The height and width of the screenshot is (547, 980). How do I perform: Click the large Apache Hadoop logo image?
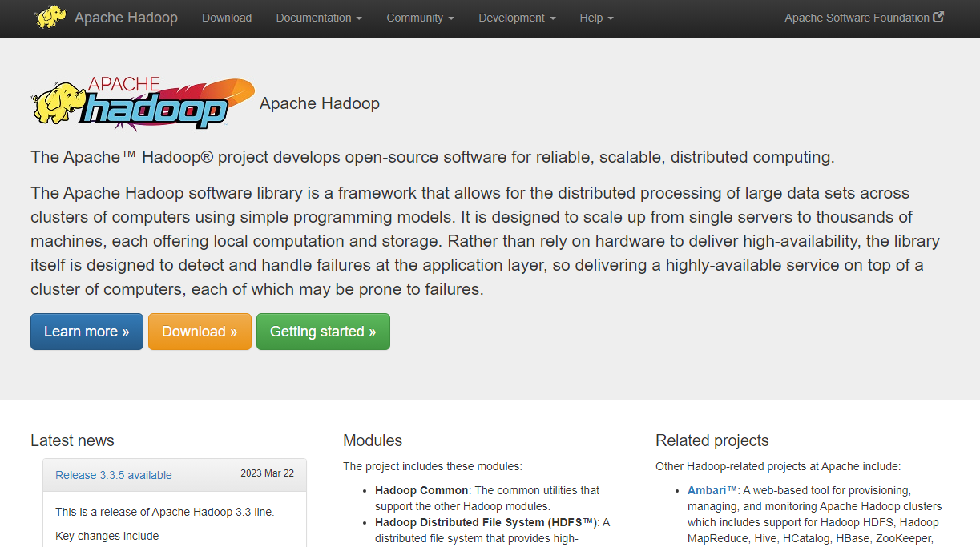143,104
